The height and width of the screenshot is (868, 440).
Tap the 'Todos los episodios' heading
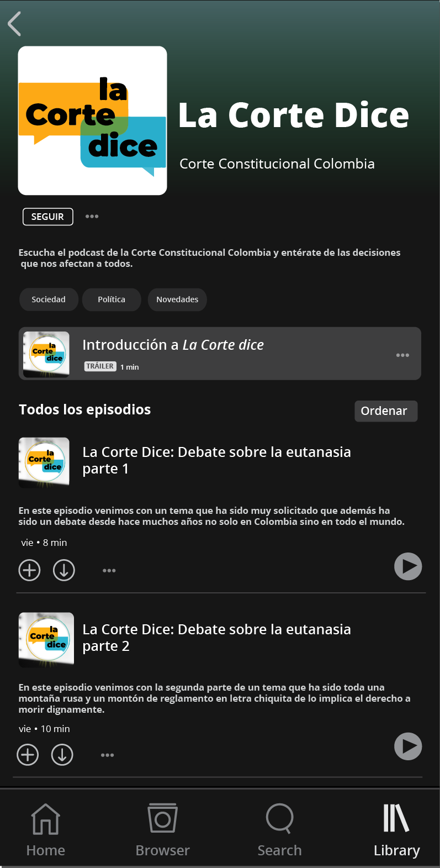click(85, 409)
